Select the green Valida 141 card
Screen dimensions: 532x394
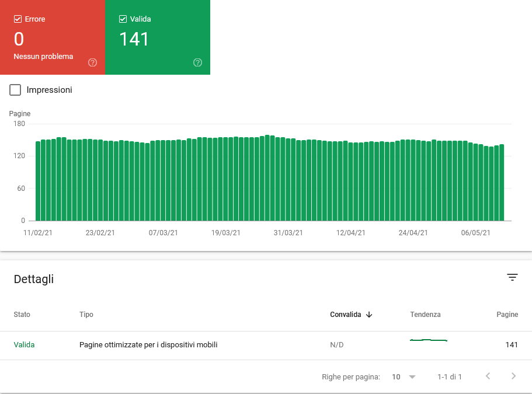158,37
